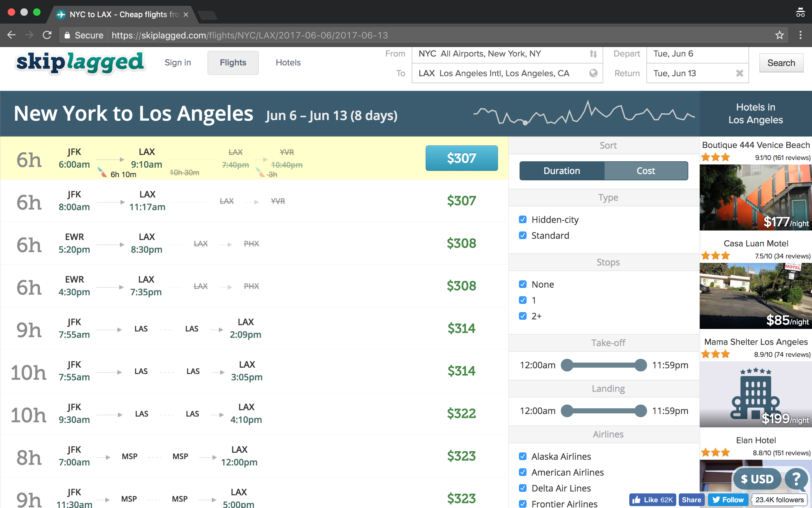This screenshot has height=508, width=812.
Task: Click the Search button
Action: [781, 63]
